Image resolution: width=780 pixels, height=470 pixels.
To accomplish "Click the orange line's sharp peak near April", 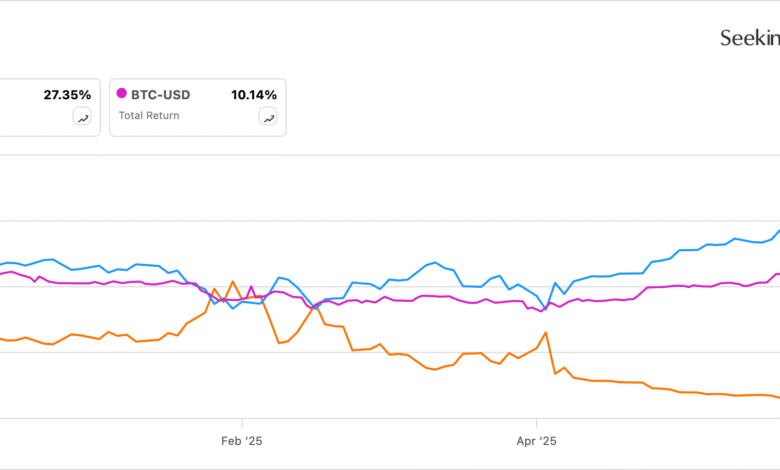I will [545, 333].
